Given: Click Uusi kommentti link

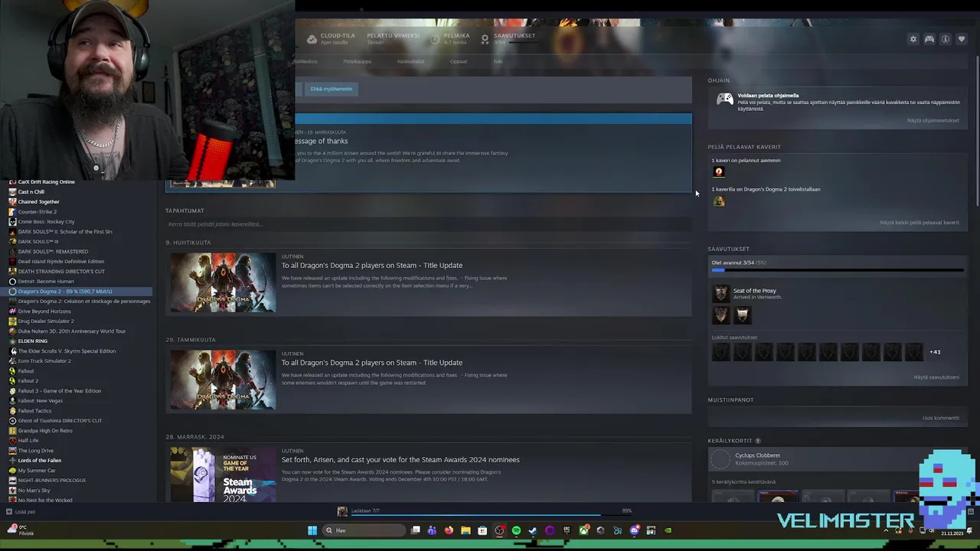Looking at the screenshot, I should [940, 418].
